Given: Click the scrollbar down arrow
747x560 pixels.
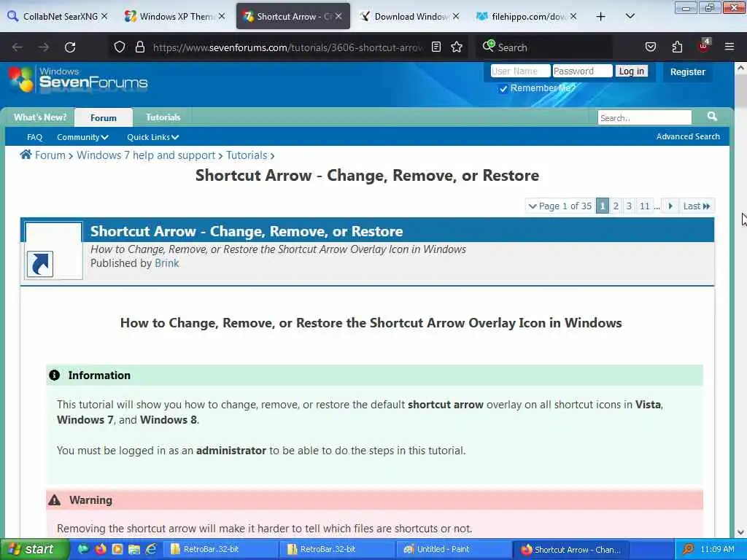Looking at the screenshot, I should 741,532.
